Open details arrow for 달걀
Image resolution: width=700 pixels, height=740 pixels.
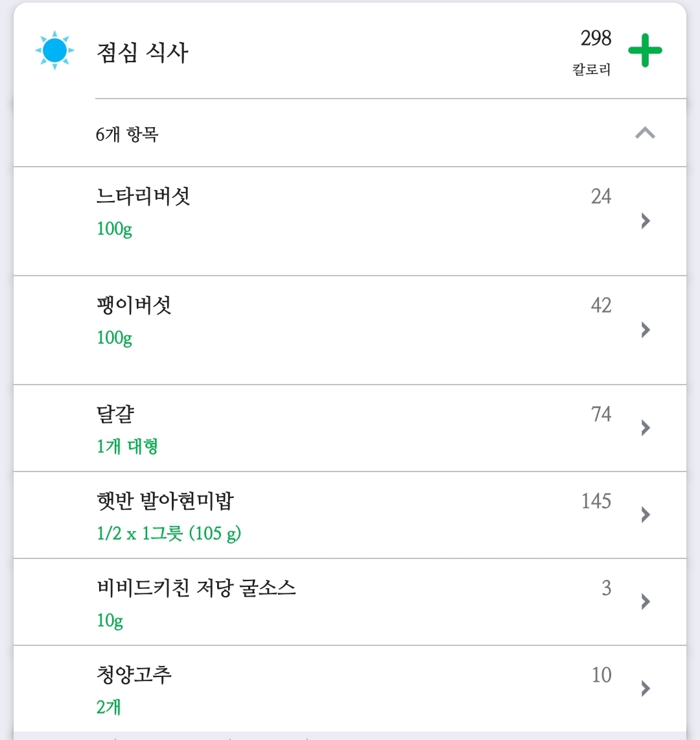click(x=645, y=427)
